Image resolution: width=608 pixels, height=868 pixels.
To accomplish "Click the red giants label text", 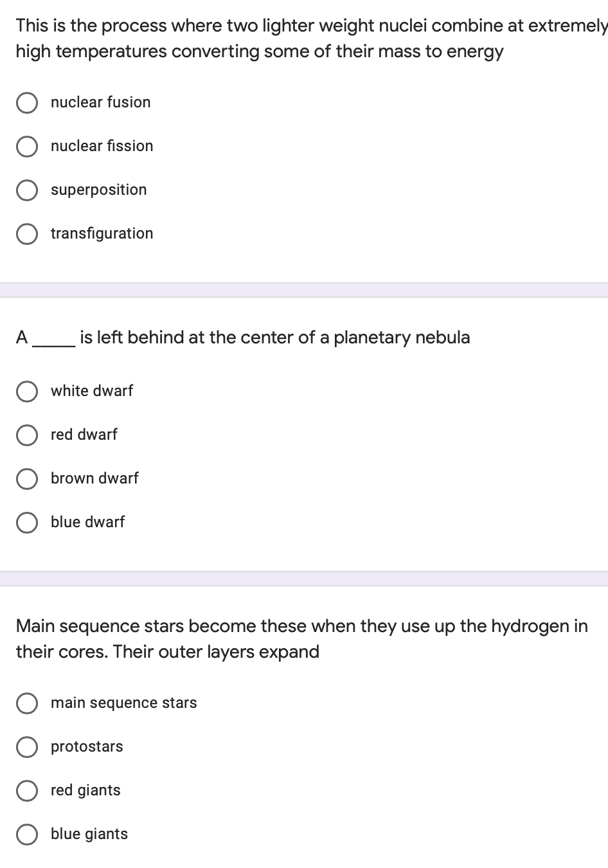I will 85,790.
